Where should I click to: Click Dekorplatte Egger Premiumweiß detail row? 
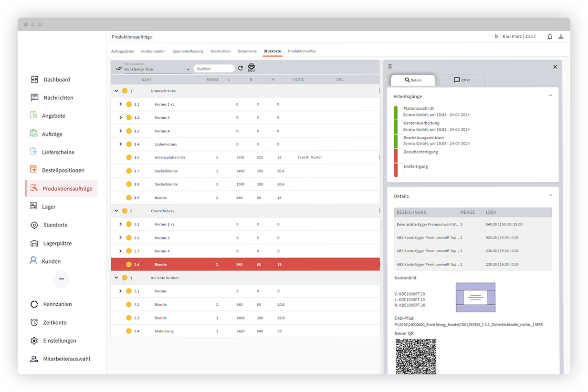473,224
